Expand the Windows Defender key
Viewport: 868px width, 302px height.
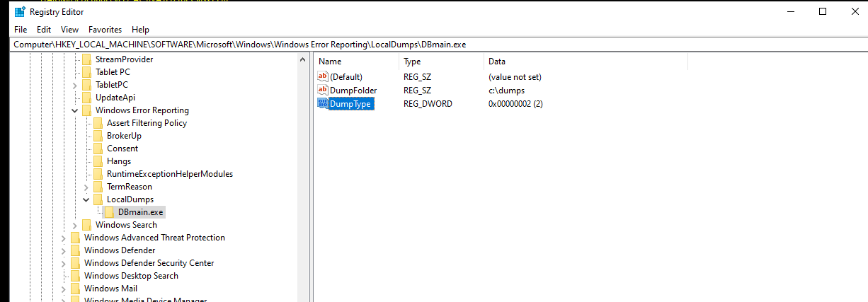coord(64,250)
